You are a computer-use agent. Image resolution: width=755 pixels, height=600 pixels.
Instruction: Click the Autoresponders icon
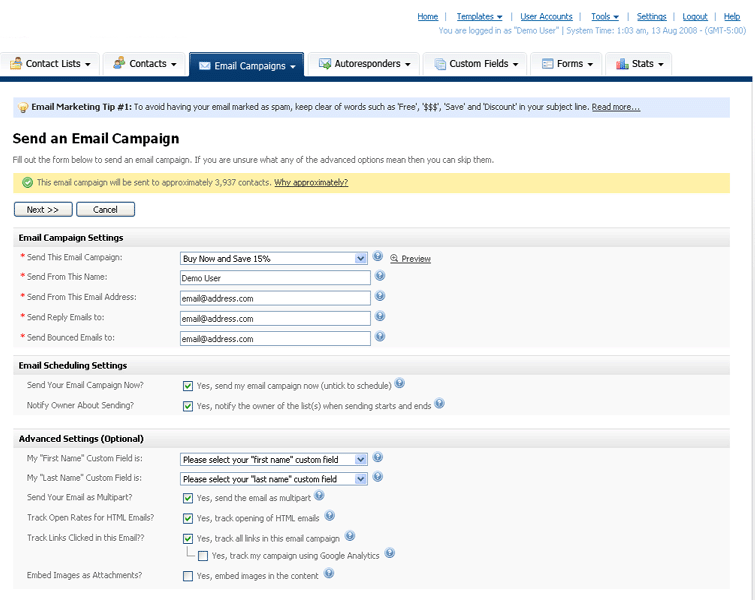pos(325,63)
